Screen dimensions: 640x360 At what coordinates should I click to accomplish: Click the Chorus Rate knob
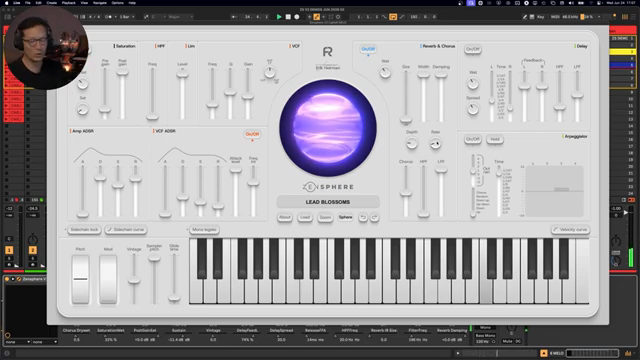(436, 143)
